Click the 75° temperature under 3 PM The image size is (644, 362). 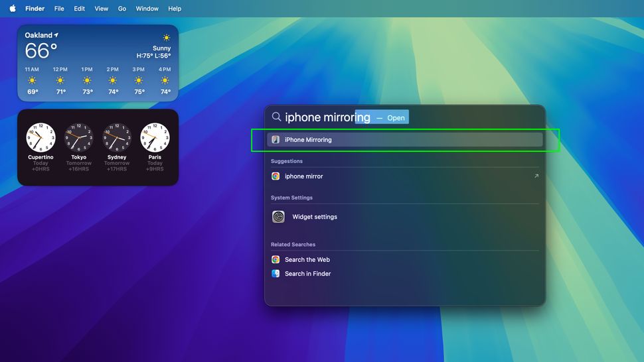139,92
